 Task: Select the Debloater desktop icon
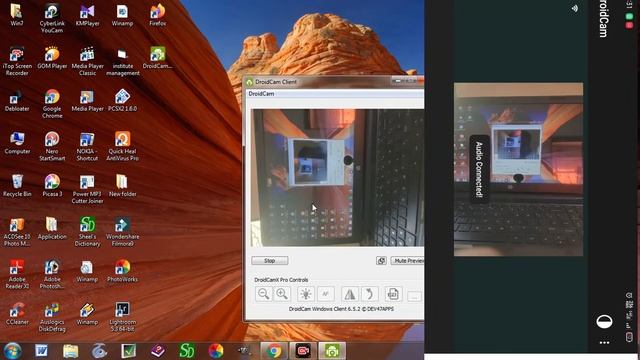pos(17,100)
